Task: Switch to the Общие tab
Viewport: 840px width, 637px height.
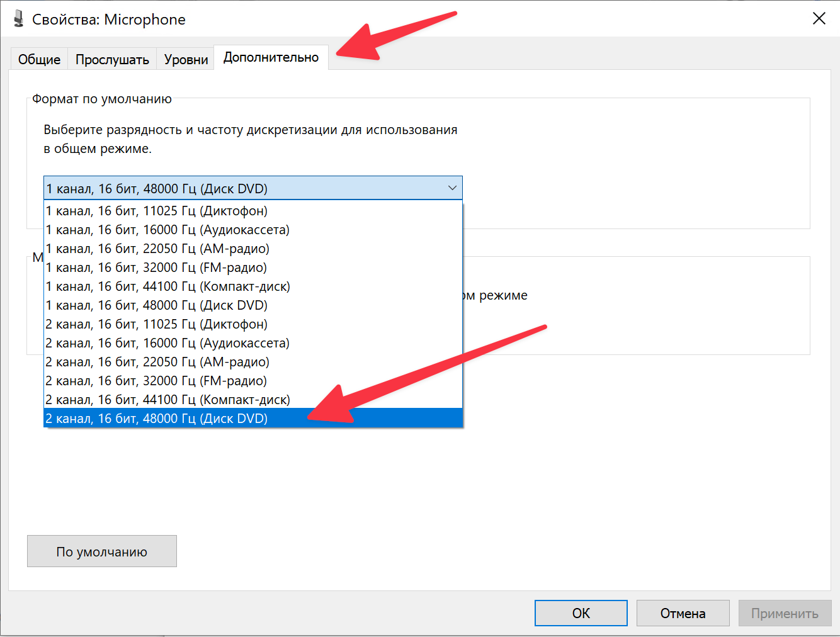Action: [39, 59]
